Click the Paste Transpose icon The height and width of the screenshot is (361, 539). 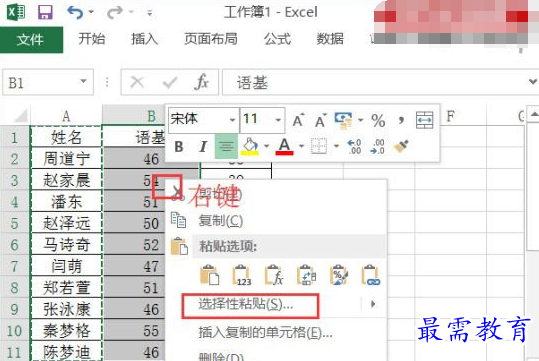(307, 275)
